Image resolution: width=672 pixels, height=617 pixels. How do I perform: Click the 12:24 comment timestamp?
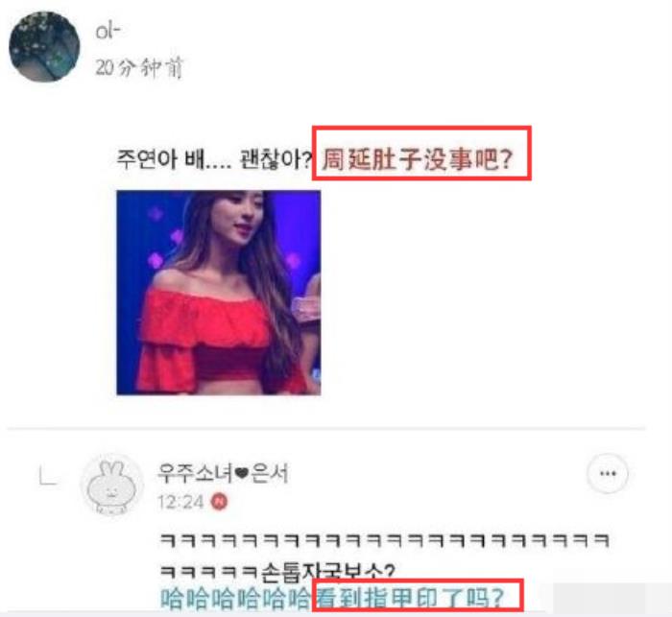[x=180, y=502]
